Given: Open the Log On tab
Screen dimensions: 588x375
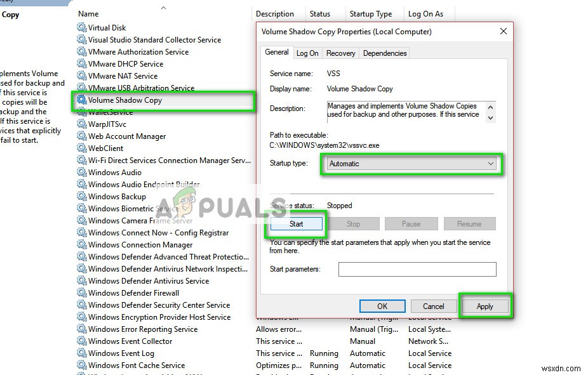Looking at the screenshot, I should tap(307, 53).
